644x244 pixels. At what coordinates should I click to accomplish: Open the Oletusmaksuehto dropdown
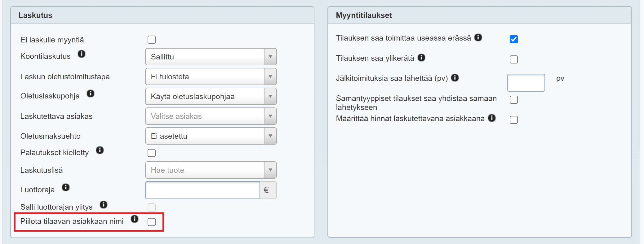(211, 136)
